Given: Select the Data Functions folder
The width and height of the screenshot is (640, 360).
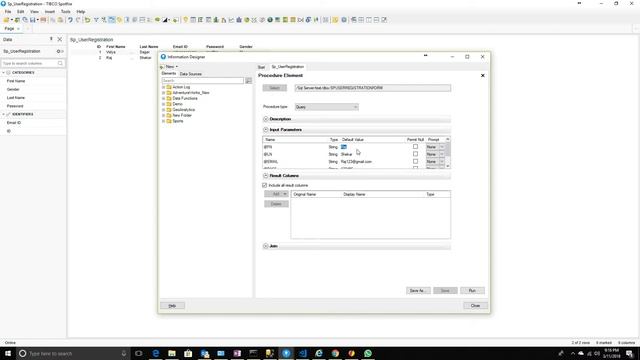Looking at the screenshot, I should (x=184, y=98).
